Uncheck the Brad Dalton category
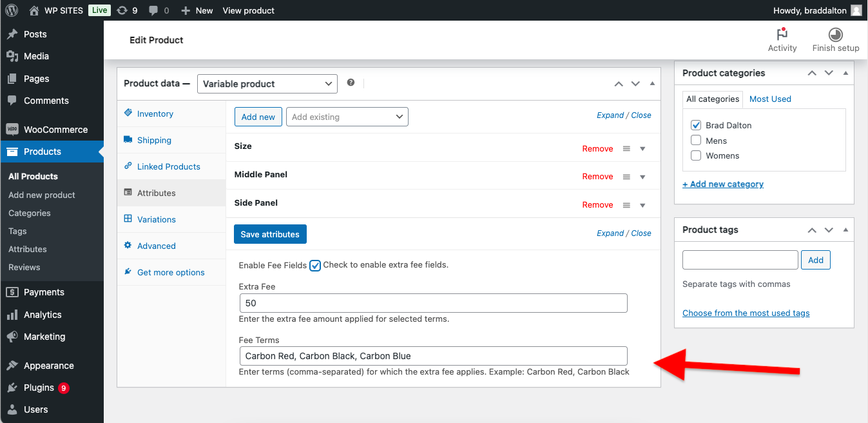Image resolution: width=868 pixels, height=423 pixels. (x=696, y=125)
